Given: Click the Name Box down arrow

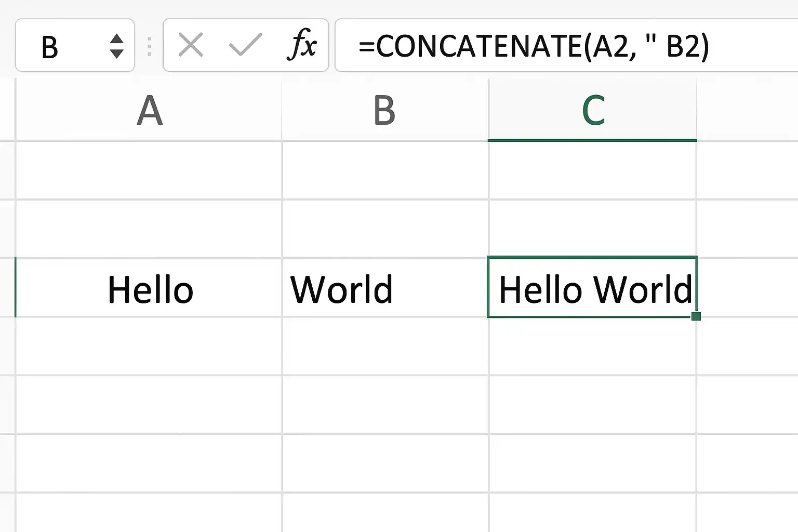Looking at the screenshot, I should click(116, 53).
